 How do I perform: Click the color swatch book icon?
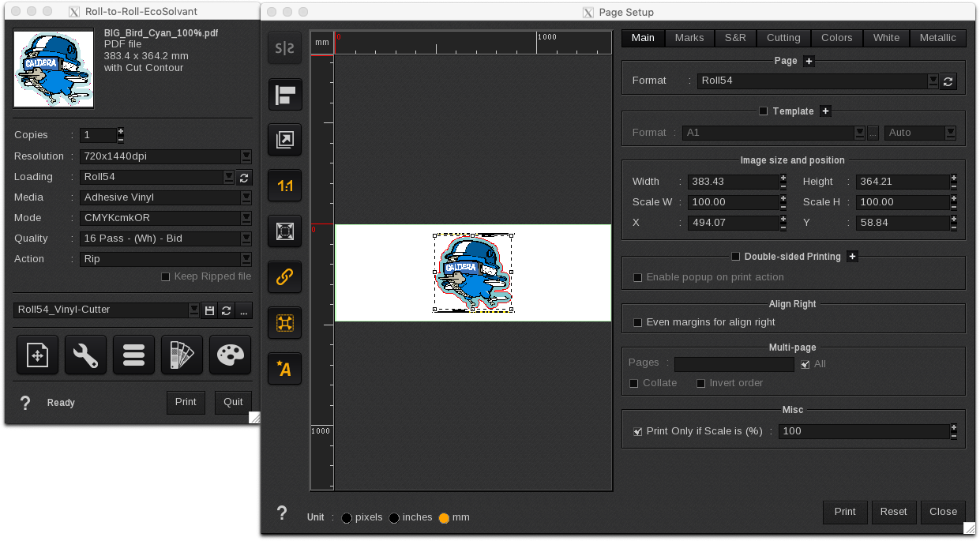click(x=182, y=355)
